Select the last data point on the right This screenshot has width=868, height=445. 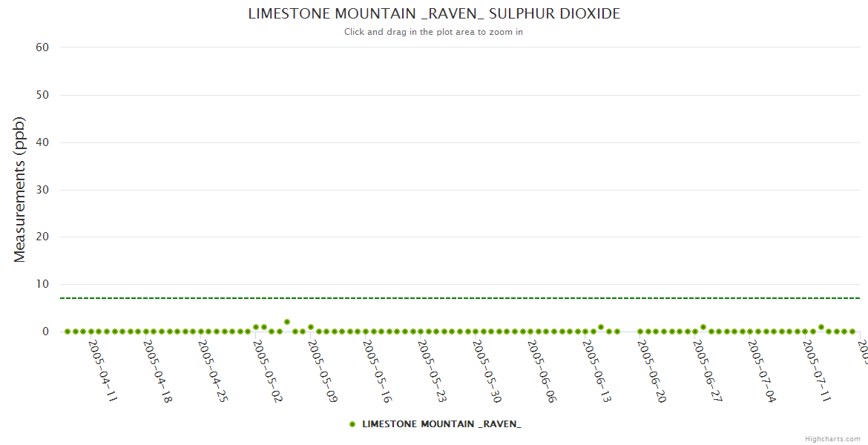pos(852,332)
